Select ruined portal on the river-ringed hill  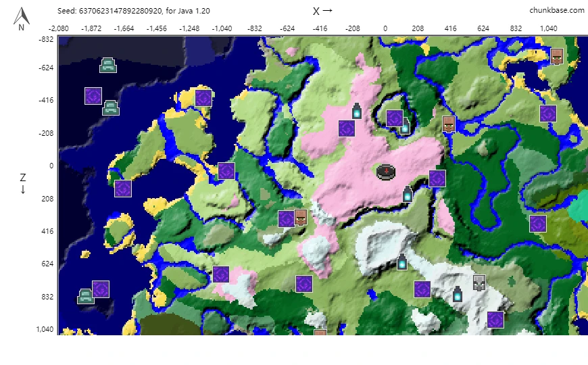(395, 118)
